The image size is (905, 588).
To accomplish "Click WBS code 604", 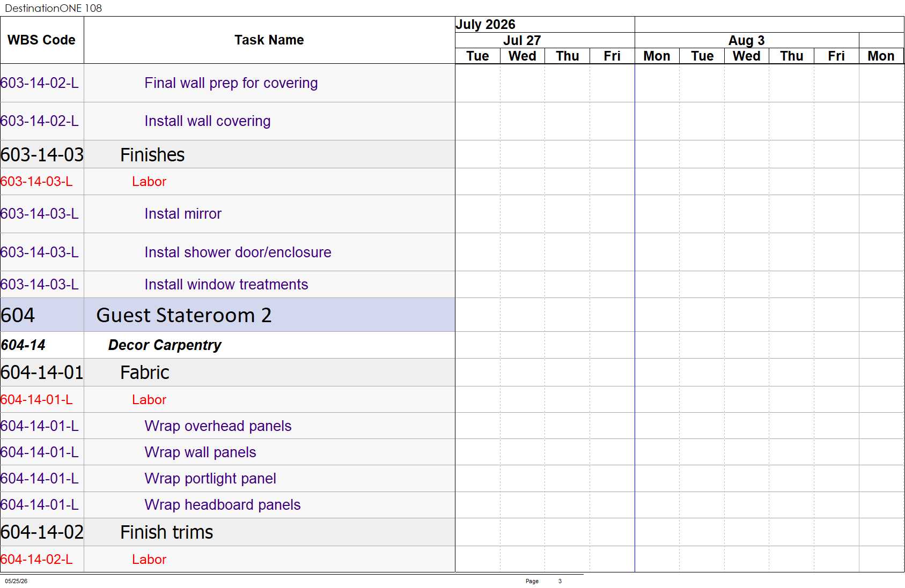I will tap(18, 315).
